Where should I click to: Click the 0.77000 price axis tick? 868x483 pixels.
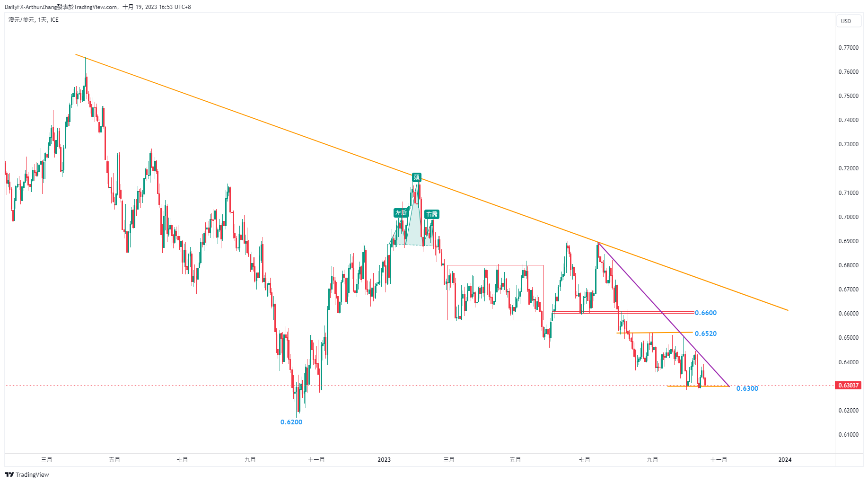click(848, 48)
